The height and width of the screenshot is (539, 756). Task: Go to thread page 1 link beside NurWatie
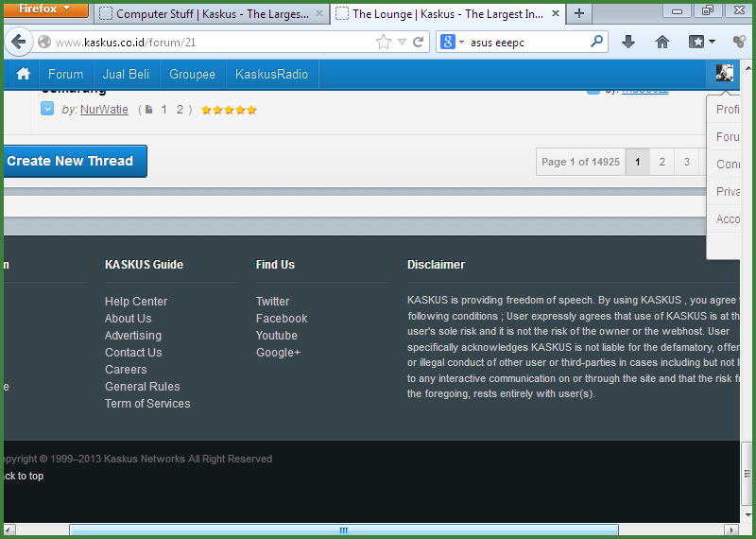pos(163,110)
